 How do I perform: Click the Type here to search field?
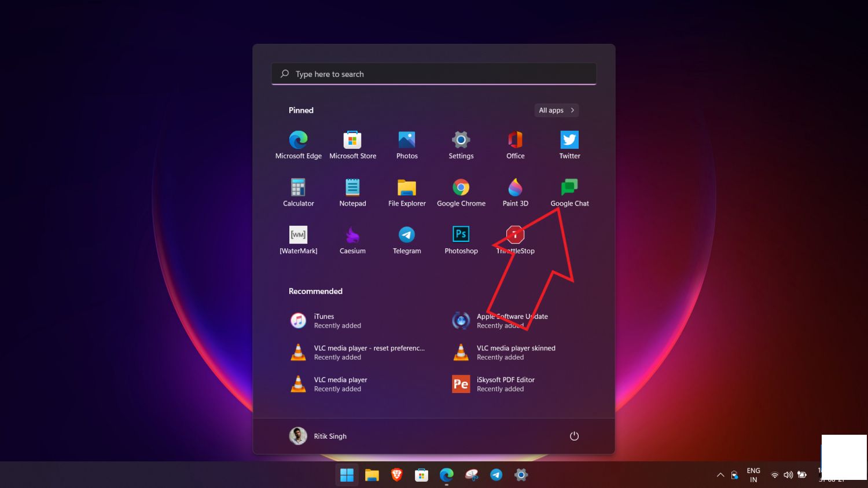pyautogui.click(x=434, y=74)
